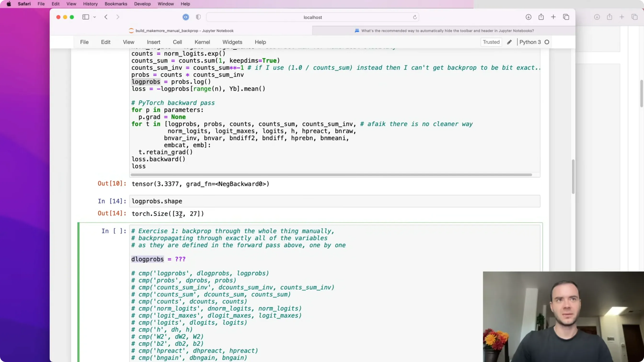The image size is (644, 362).
Task: Go back with the back arrow
Action: 106,17
